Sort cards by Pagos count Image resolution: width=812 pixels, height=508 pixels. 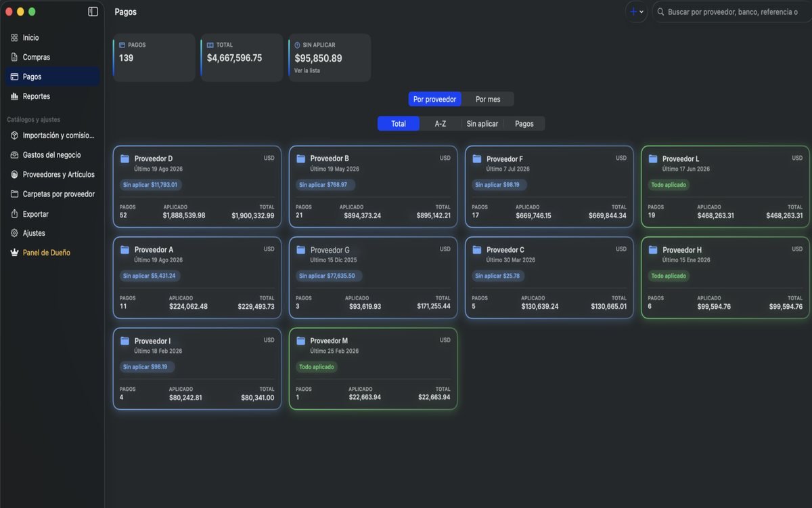click(524, 124)
